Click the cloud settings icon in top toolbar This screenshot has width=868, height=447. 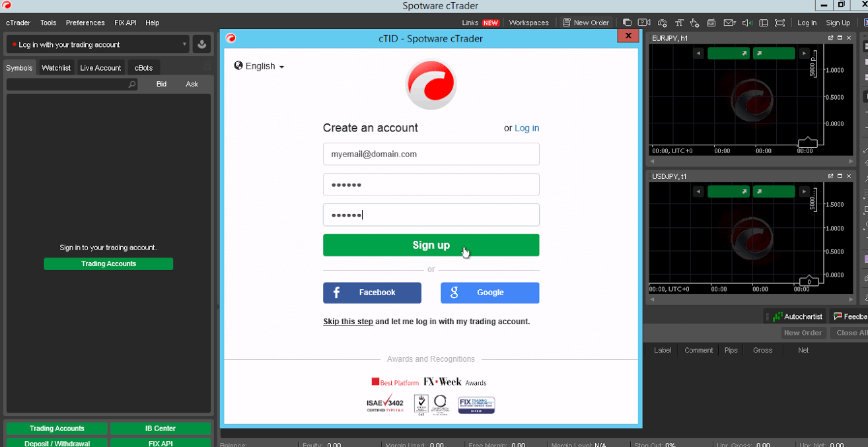click(x=662, y=22)
